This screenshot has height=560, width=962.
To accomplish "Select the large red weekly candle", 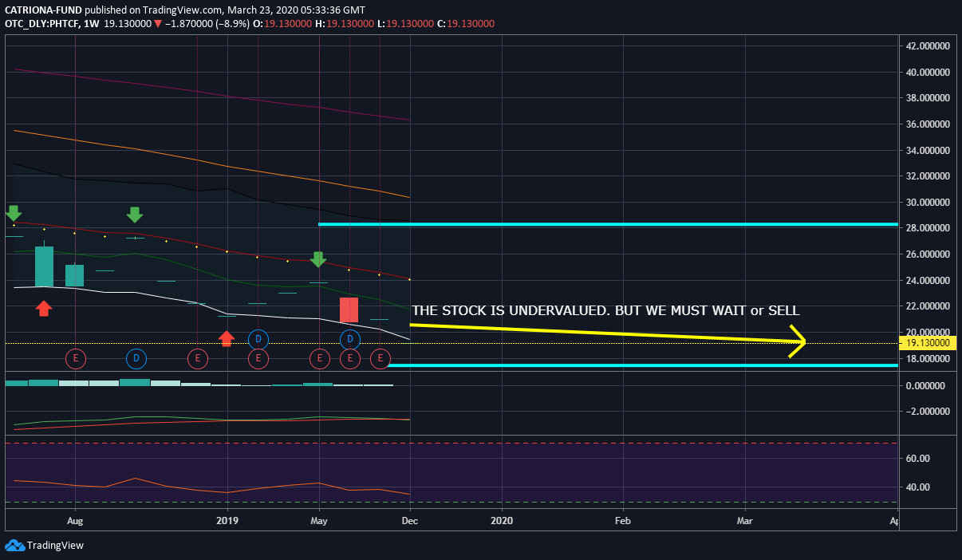I will pyautogui.click(x=349, y=310).
